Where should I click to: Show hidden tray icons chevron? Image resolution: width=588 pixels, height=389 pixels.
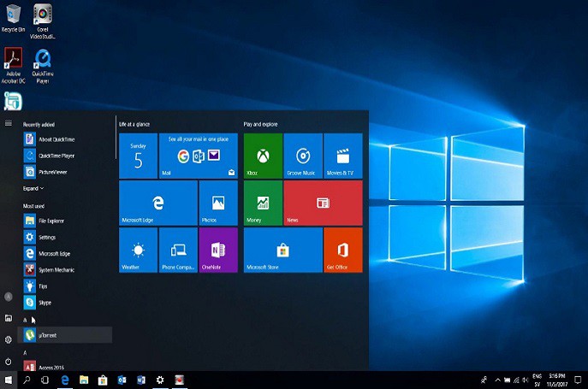pos(497,380)
